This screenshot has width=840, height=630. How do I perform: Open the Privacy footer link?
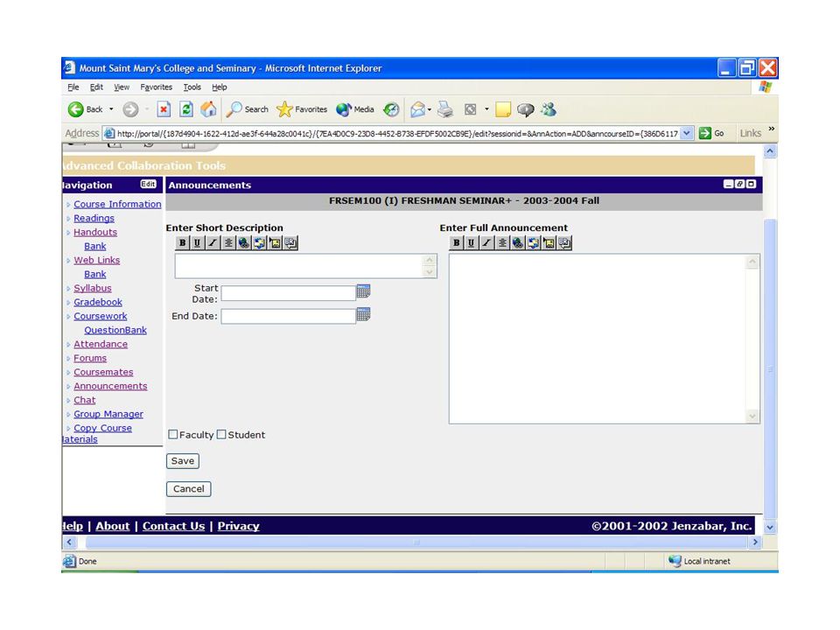(x=238, y=526)
